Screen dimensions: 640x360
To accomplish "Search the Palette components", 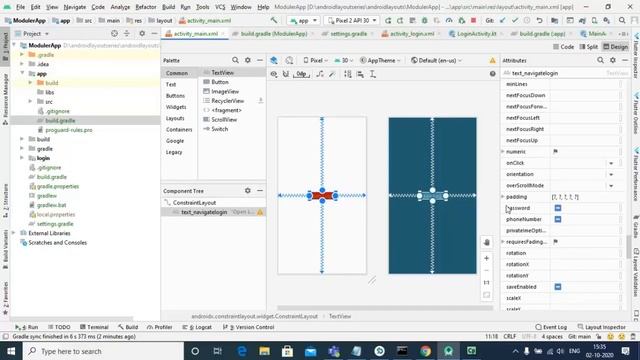I will click(235, 60).
